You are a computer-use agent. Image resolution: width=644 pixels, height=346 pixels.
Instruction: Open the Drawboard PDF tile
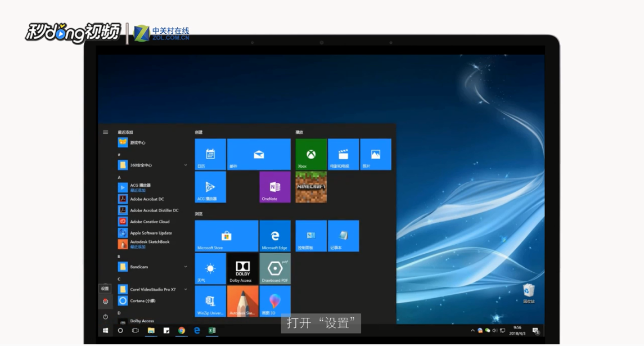pos(274,268)
